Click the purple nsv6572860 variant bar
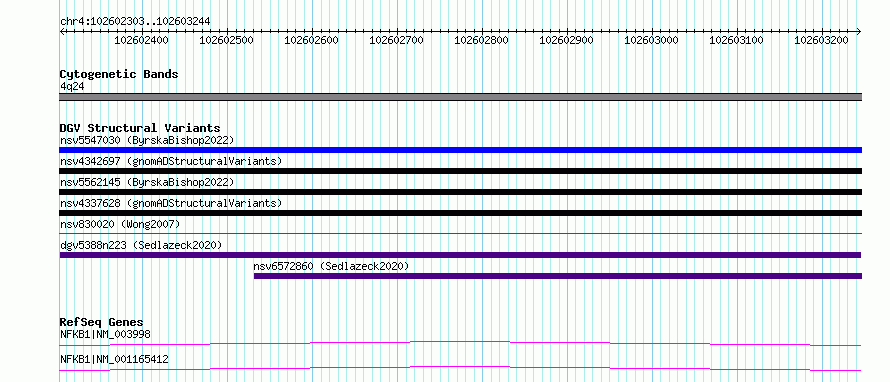 point(558,276)
